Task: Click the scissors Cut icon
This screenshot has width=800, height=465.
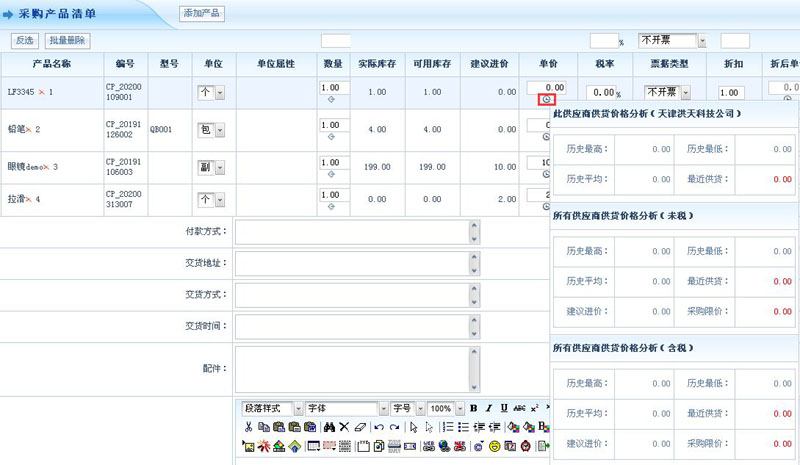Action: [x=248, y=427]
